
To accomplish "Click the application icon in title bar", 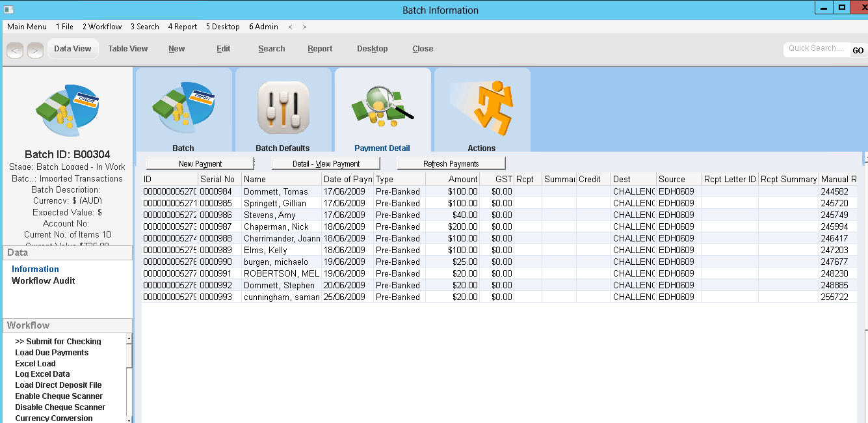I will tap(8, 9).
